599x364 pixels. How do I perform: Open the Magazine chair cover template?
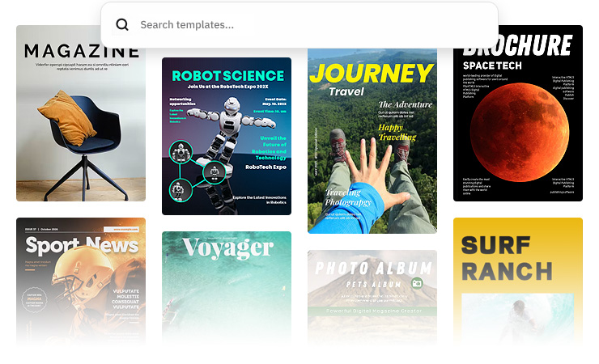coord(81,113)
